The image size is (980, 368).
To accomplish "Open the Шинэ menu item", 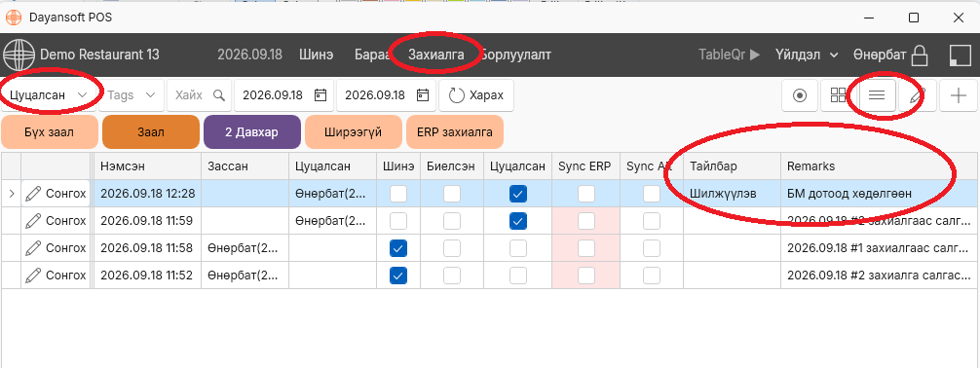I will 317,55.
